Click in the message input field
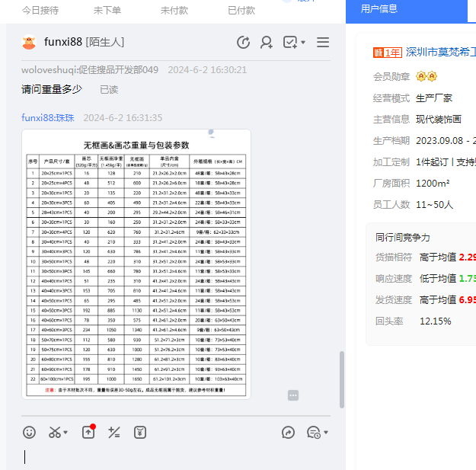Image resolution: width=476 pixels, height=470 pixels. [175, 456]
